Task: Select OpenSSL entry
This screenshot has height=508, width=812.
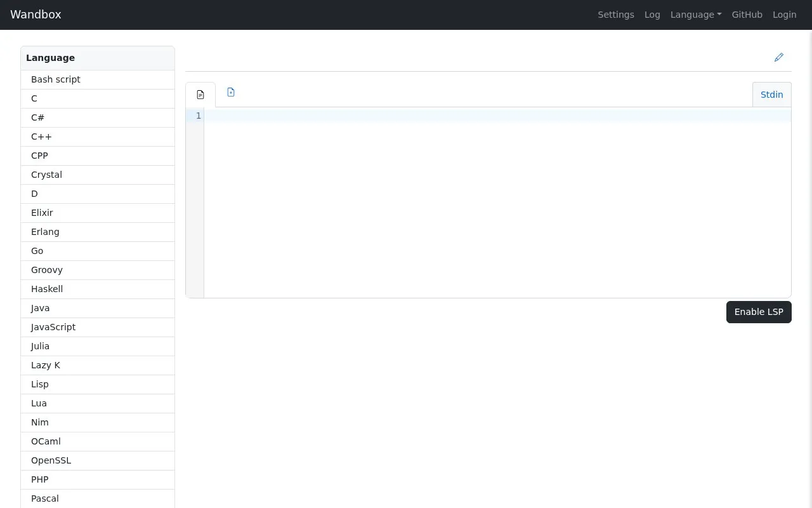Action: pyautogui.click(x=98, y=460)
